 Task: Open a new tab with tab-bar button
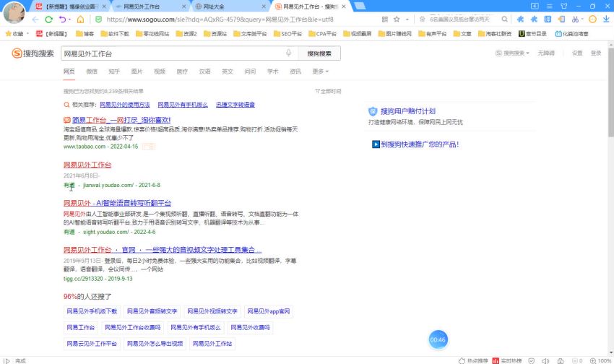click(360, 6)
